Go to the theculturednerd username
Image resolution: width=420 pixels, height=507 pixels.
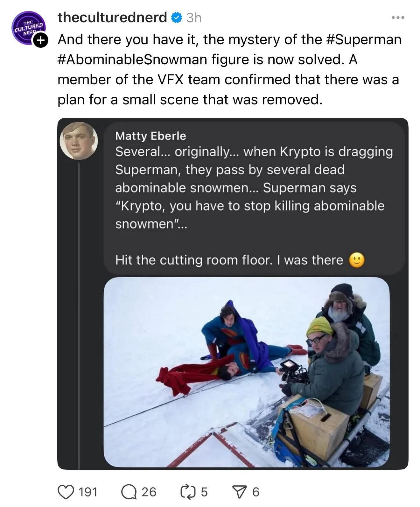[112, 18]
